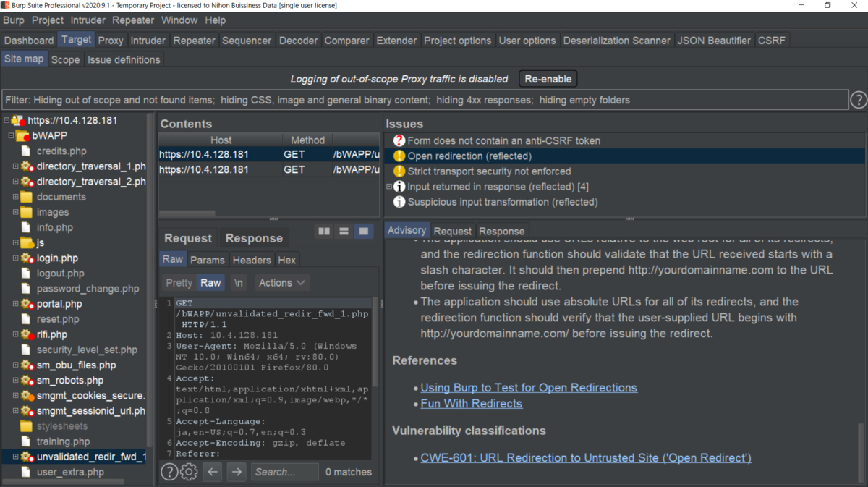Go to previous search match arrow
868x487 pixels.
[212, 472]
